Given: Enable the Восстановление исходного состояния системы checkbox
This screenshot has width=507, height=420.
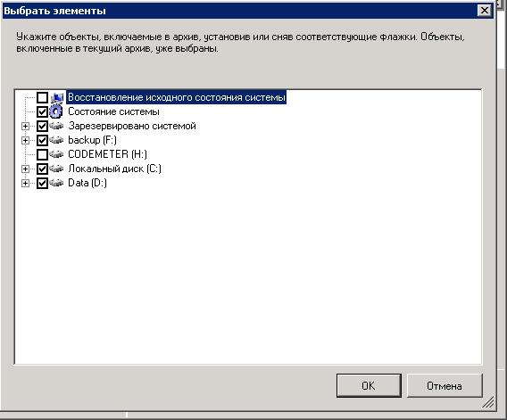Looking at the screenshot, I should pyautogui.click(x=42, y=97).
